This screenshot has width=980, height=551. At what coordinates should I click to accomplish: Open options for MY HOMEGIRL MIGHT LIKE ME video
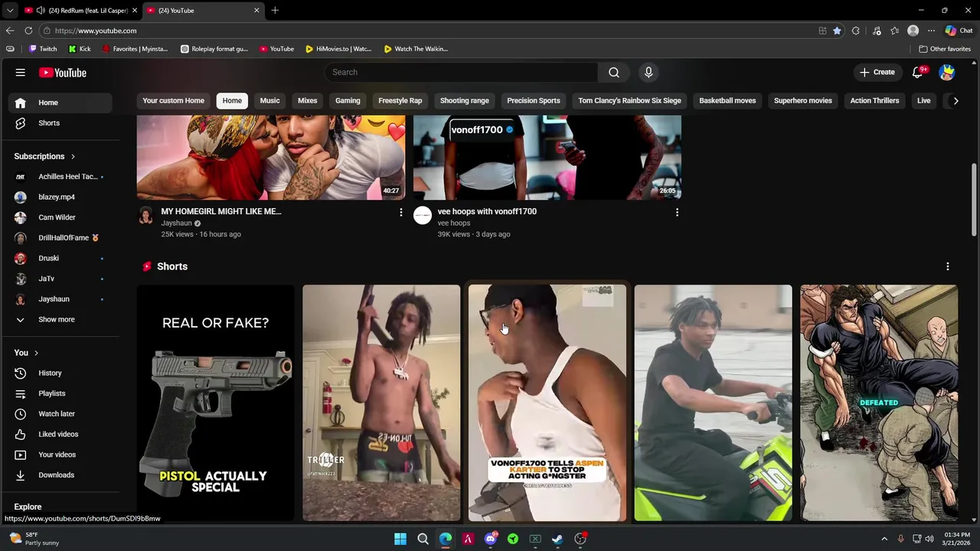pos(400,212)
